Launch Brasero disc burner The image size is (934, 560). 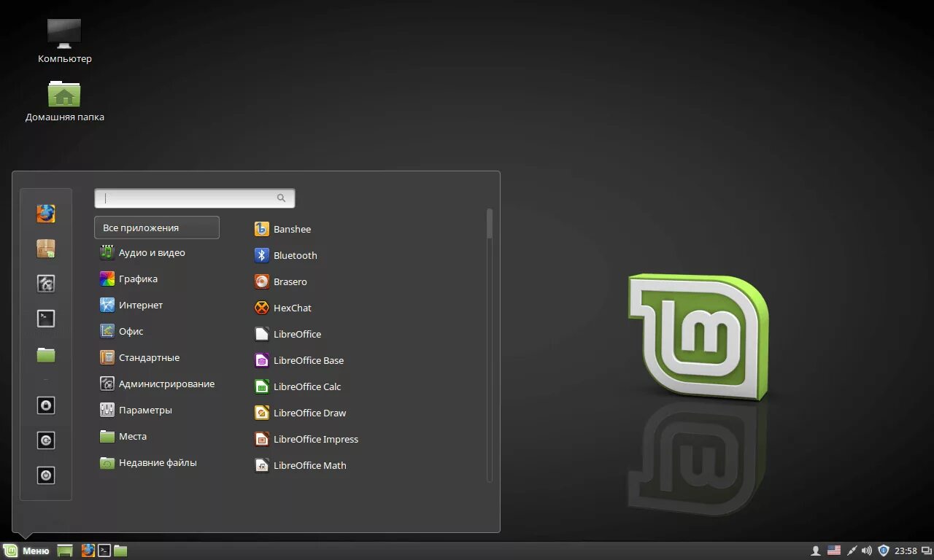click(280, 281)
